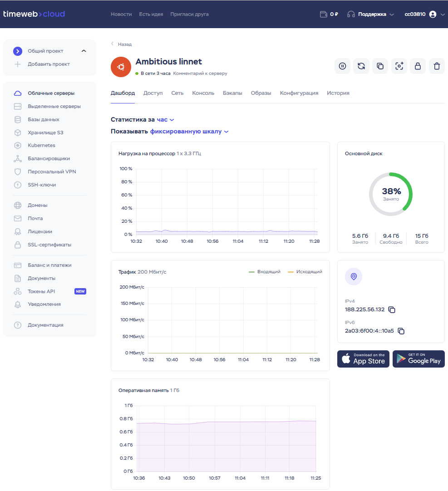Click the SSL-сертификаты padlock icon

coord(18,245)
